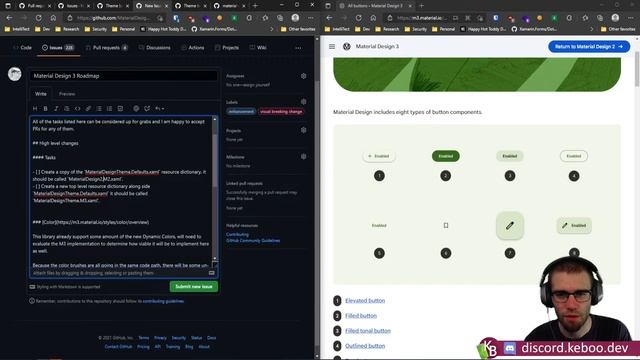Toggle bold formatting in GitHub editor
The width and height of the screenshot is (640, 360).
[45, 109]
